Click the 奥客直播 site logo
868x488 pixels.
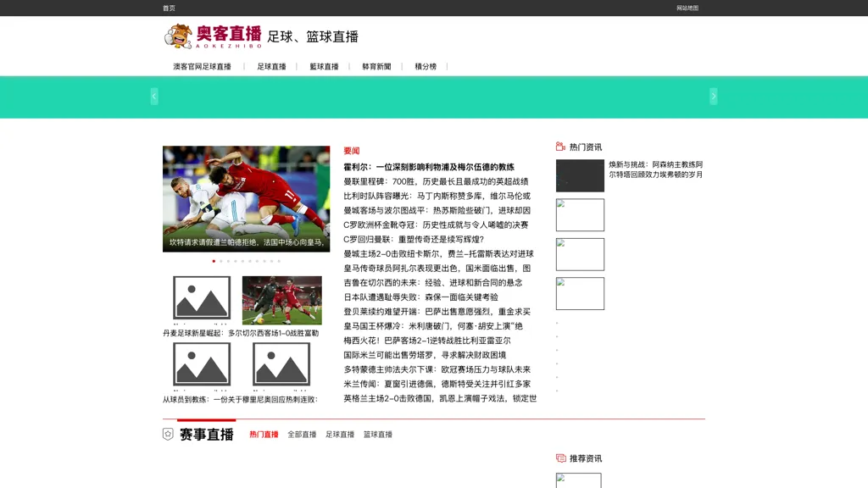coord(213,36)
